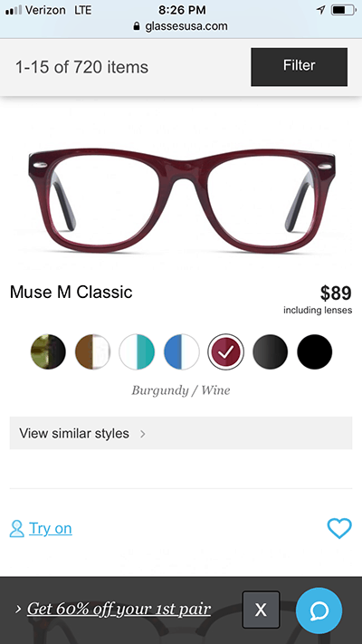Screen dimensions: 362x644
Task: Open the chat bubble icon
Action: click(319, 610)
